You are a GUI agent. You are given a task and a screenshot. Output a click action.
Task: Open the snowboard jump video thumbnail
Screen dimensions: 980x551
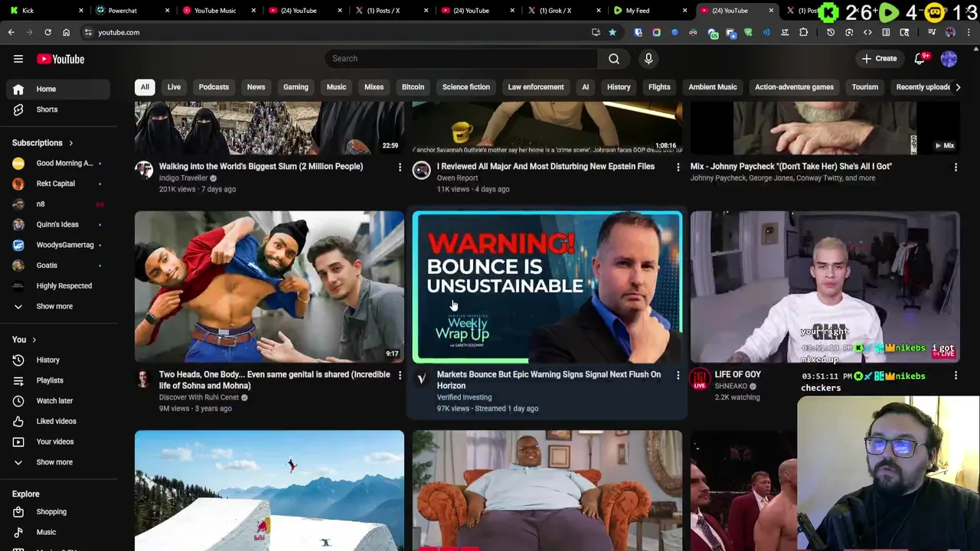point(269,491)
